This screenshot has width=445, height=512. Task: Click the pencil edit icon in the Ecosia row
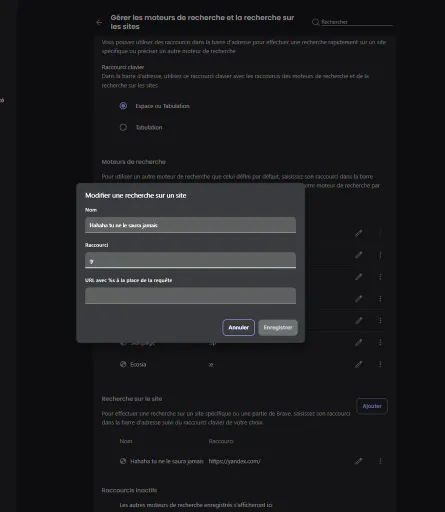point(359,364)
